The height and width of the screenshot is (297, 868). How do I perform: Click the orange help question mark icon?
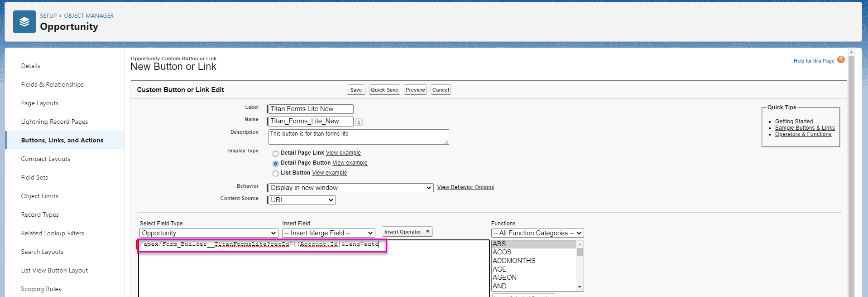point(841,60)
